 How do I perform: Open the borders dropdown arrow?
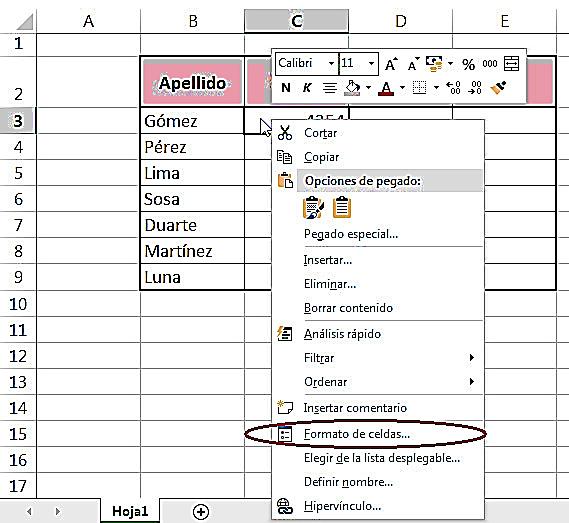pos(436,87)
